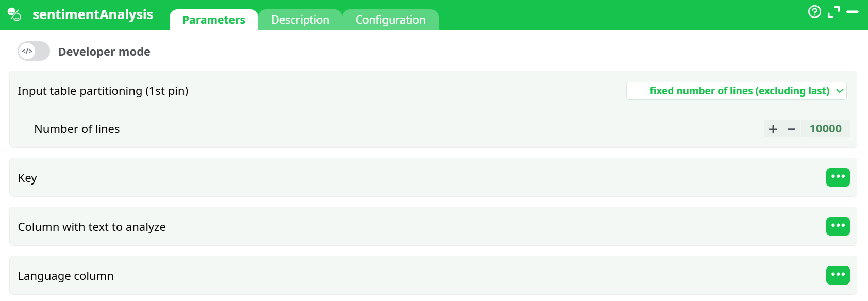Open the input table partitioning dropdown
868x301 pixels.
tap(736, 91)
